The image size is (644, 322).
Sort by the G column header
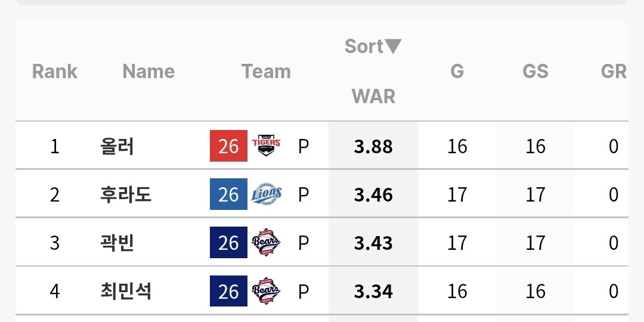(457, 72)
